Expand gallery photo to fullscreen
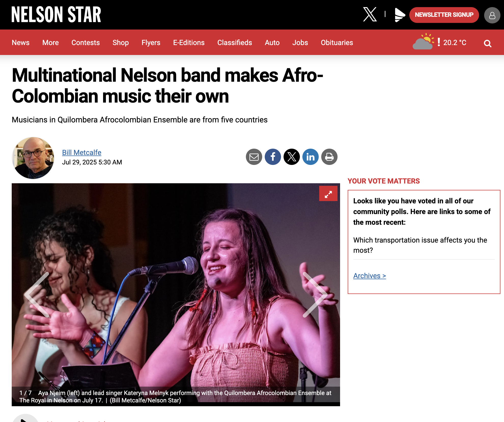 coord(328,193)
